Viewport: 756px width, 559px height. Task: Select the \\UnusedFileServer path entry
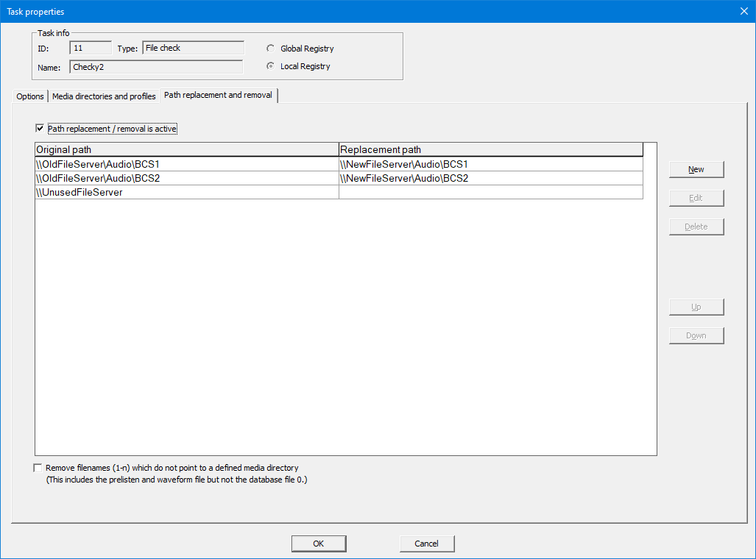tap(80, 193)
